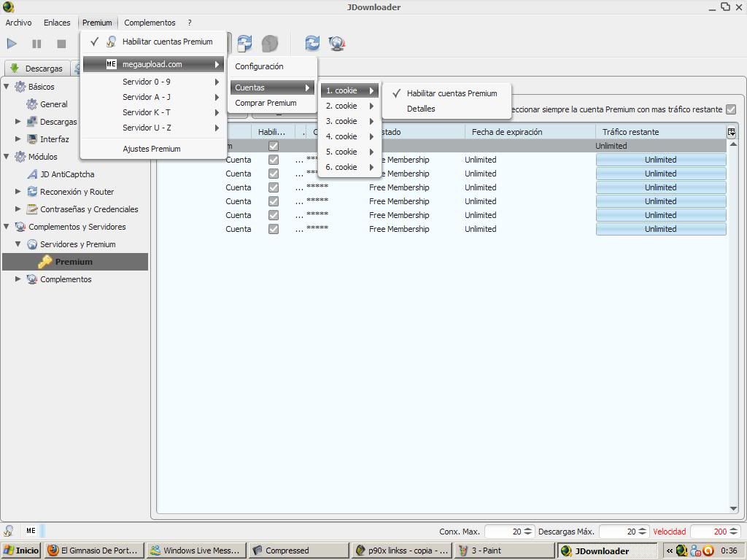Click the Interfaz monitor icon
The image size is (747, 560).
coord(32,139)
